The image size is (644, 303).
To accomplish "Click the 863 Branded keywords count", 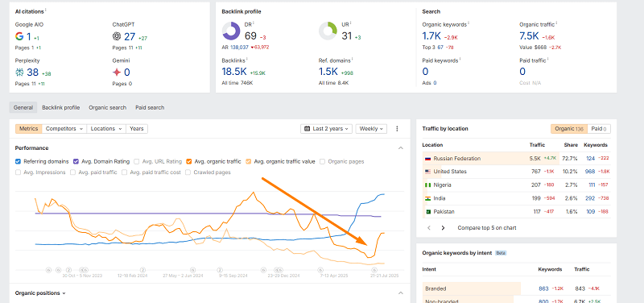I will 543,288.
